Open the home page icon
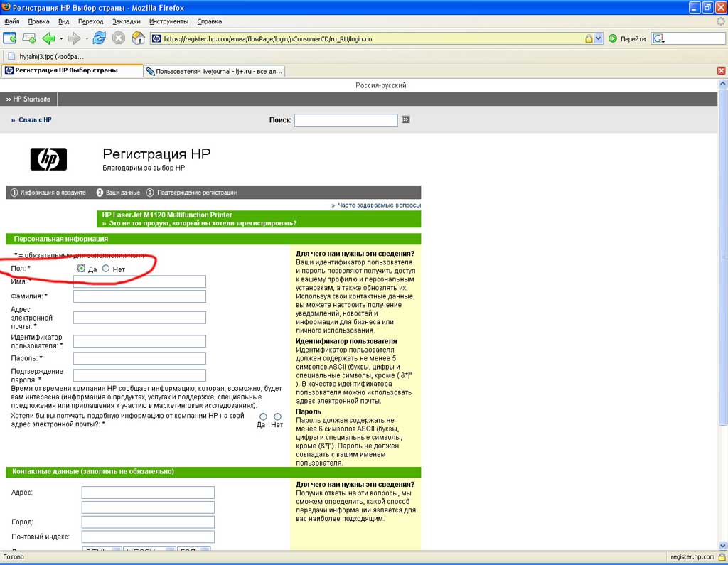Screen dimensions: 728x565 138,38
